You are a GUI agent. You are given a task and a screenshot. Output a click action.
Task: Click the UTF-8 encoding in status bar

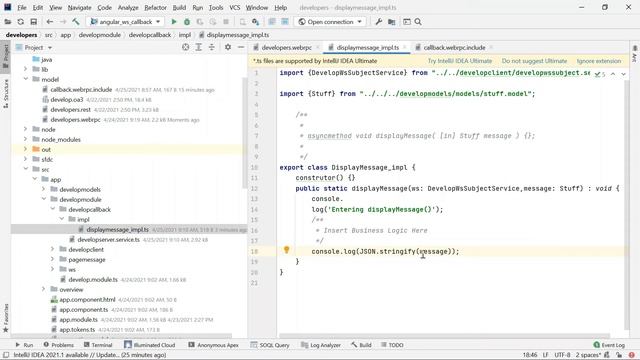[562, 355]
